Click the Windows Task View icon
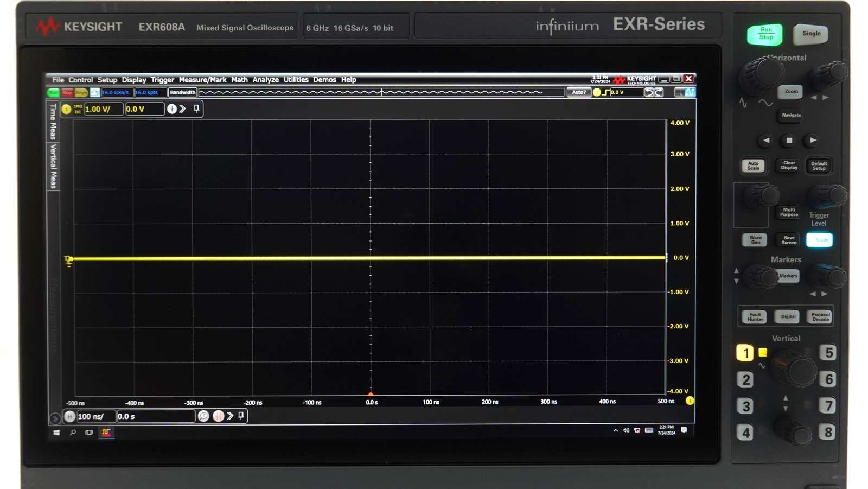This screenshot has width=868, height=489. click(x=89, y=433)
